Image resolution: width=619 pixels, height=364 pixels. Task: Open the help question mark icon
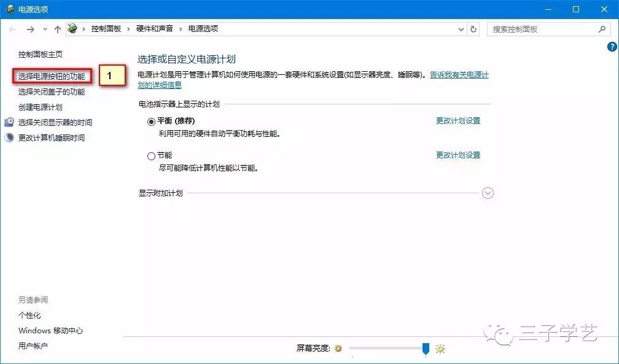(611, 46)
